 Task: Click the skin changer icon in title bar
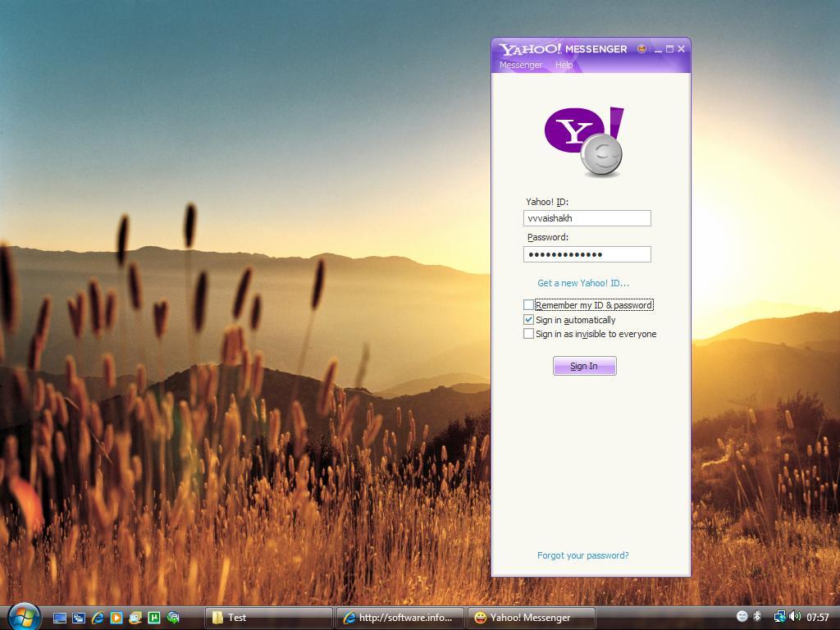(642, 49)
